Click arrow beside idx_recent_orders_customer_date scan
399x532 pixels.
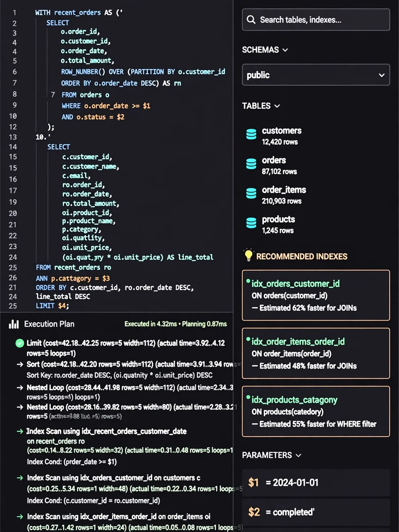click(20, 431)
